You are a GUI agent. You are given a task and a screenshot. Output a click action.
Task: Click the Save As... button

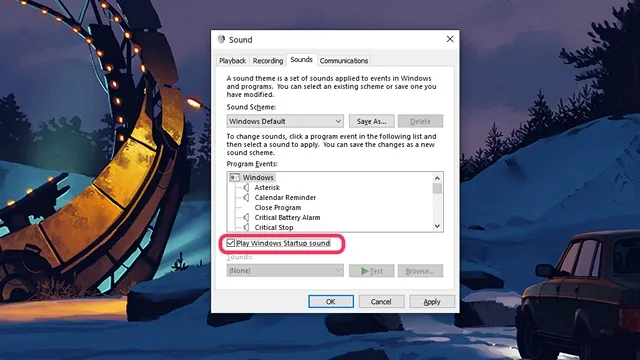(x=371, y=121)
